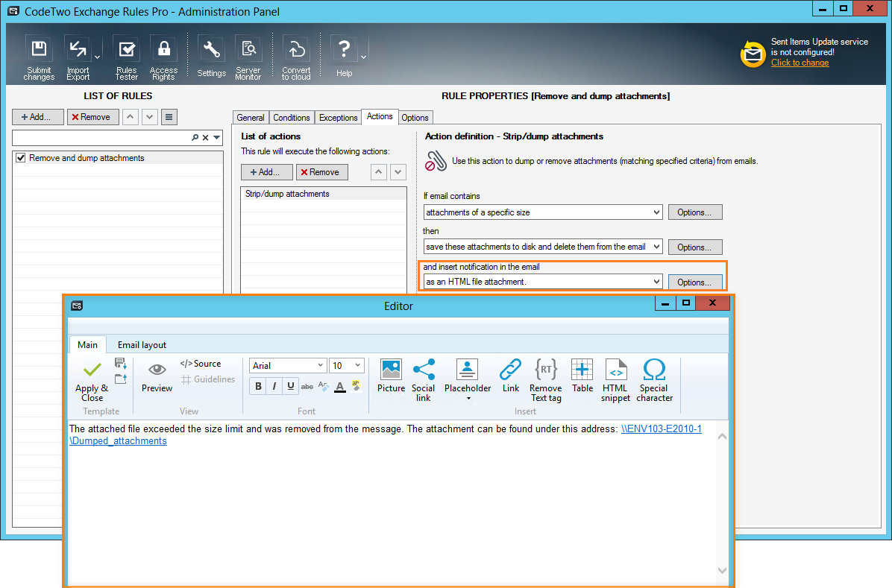Switch to the General tab

click(251, 118)
